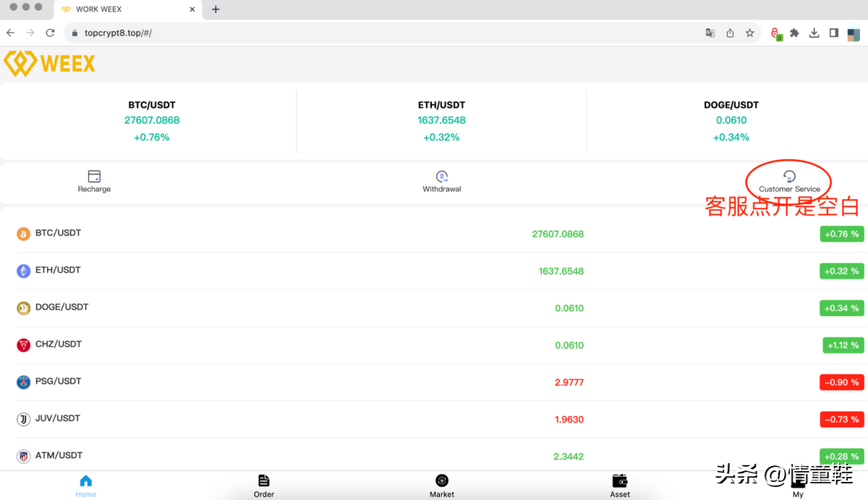Screen dimensions: 868x500
Task: Select the Atletico ATM token icon
Action: (x=24, y=457)
